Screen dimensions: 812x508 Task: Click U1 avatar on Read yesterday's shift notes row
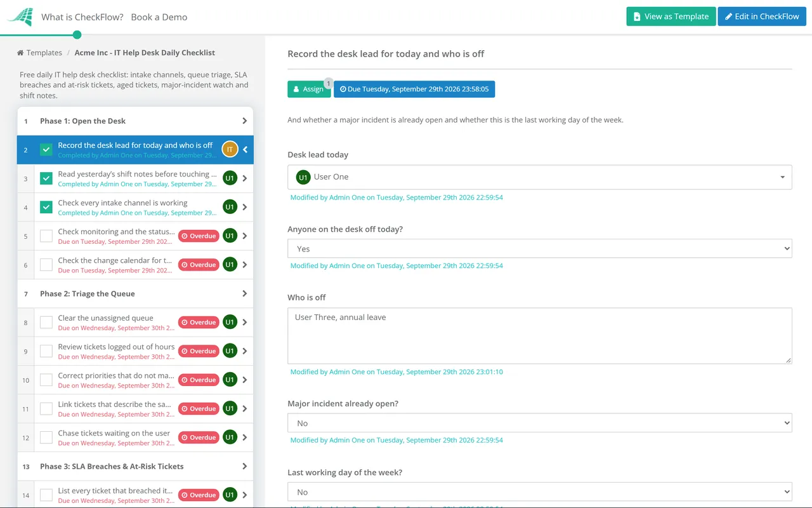point(230,178)
